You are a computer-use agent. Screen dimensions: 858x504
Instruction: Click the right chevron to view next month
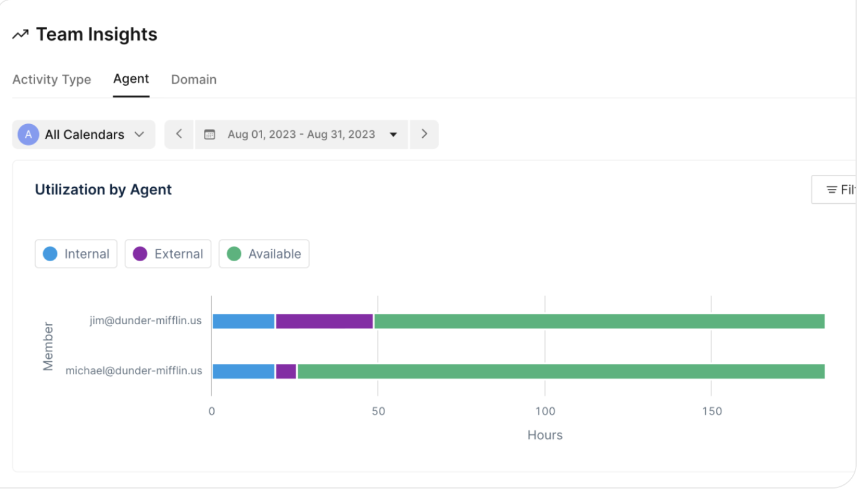click(425, 134)
